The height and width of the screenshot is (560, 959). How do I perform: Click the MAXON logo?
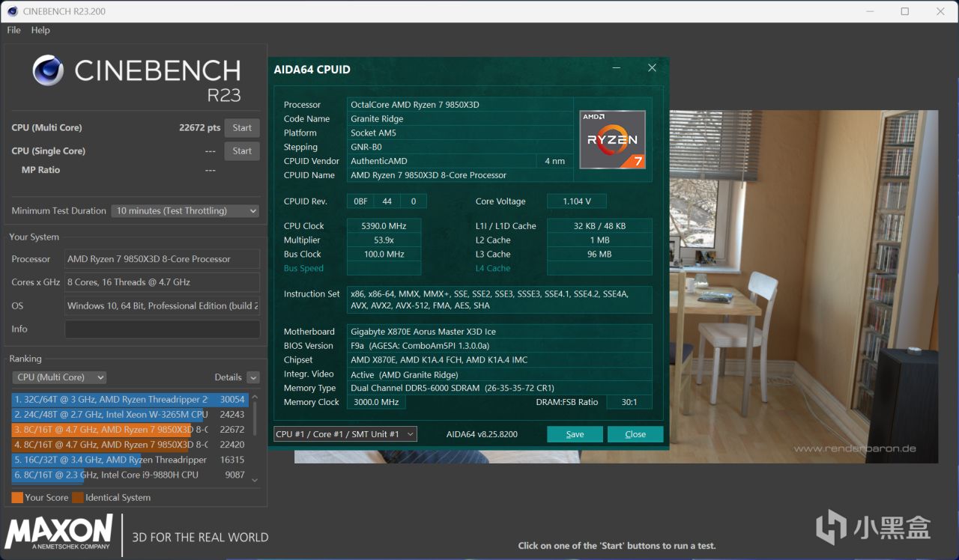59,532
